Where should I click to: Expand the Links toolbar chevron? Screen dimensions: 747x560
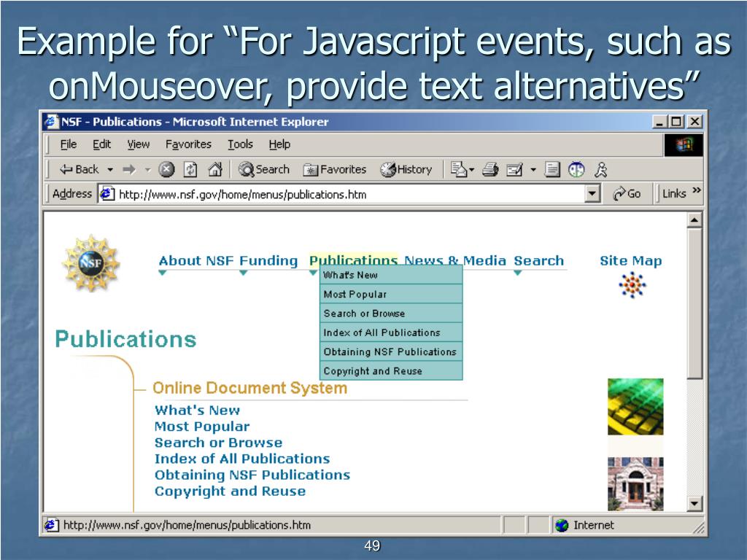(697, 190)
